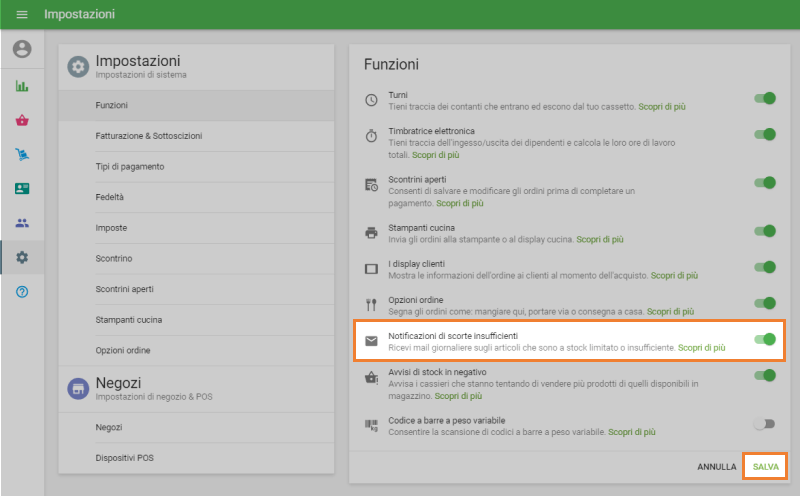The width and height of the screenshot is (800, 496).
Task: Toggle off Timbratrice elettronica switch
Action: (765, 135)
